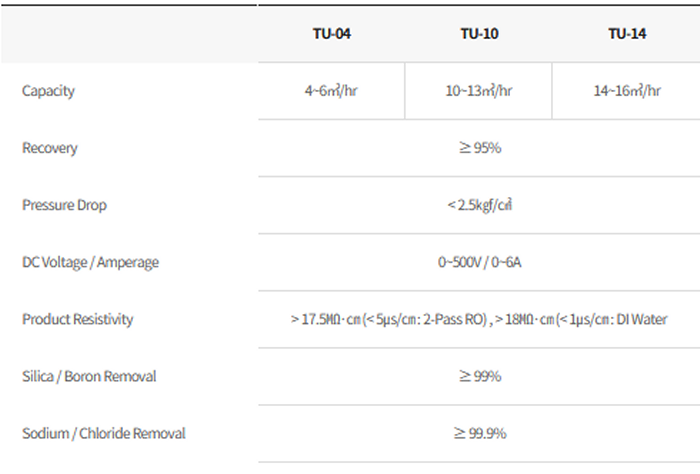Viewport: 700px width, 474px height.
Task: Click the Pressure Drop row label
Action: (x=64, y=205)
